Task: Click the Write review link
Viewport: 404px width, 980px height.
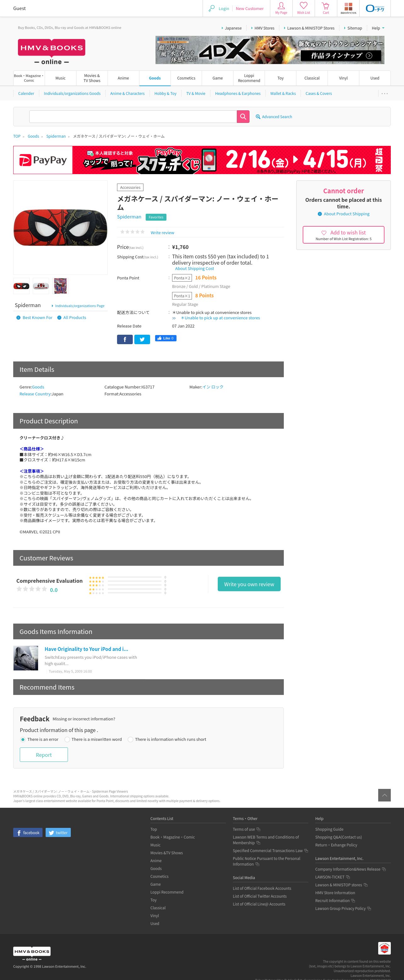Action: (162, 233)
